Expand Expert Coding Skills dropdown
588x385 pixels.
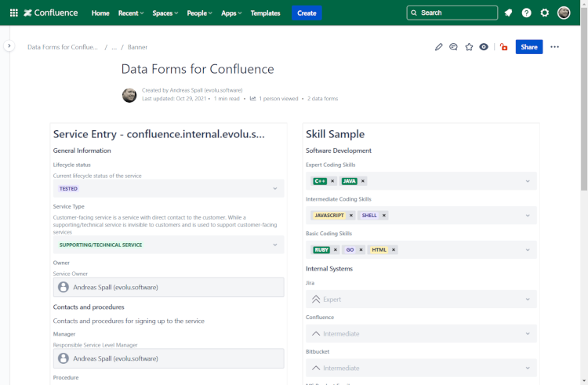(528, 181)
